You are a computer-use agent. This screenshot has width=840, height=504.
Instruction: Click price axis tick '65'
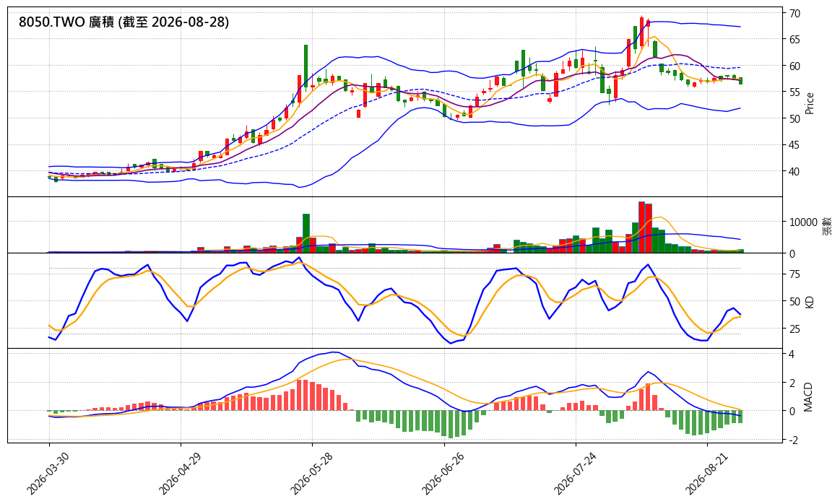pyautogui.click(x=794, y=40)
